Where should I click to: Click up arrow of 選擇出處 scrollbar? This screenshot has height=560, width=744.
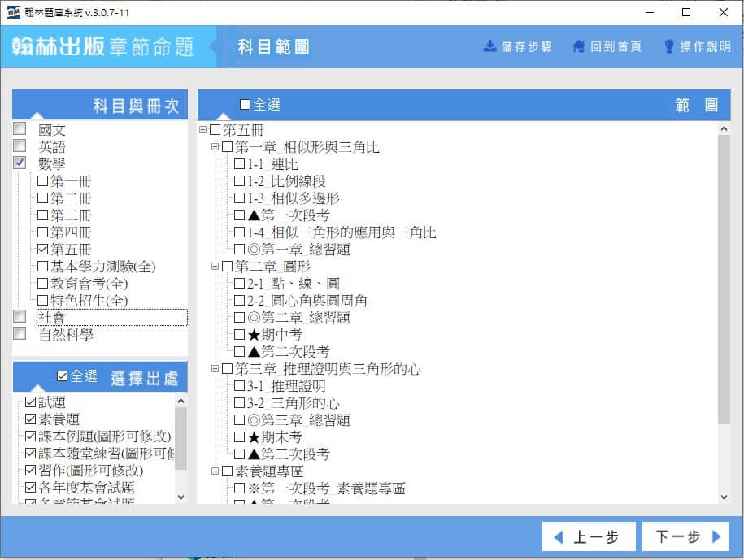click(181, 402)
